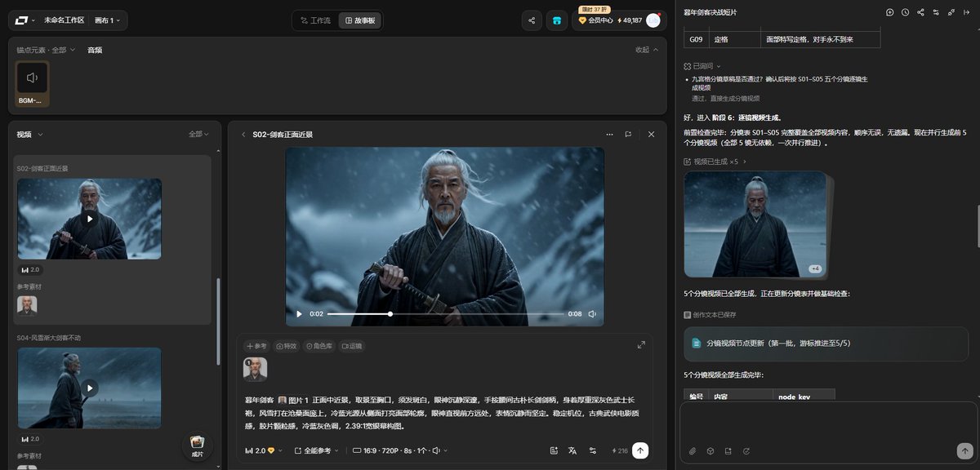Open the app logo menu at top left
980x470 pixels.
pyautogui.click(x=24, y=20)
